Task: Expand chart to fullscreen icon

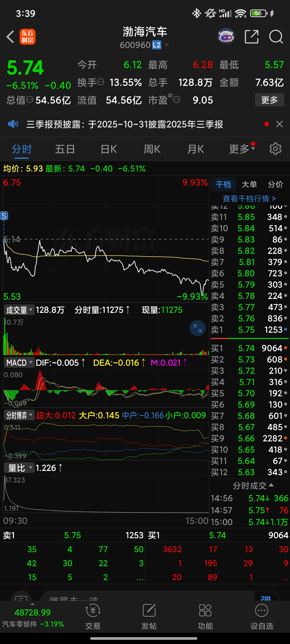Action: (198, 328)
